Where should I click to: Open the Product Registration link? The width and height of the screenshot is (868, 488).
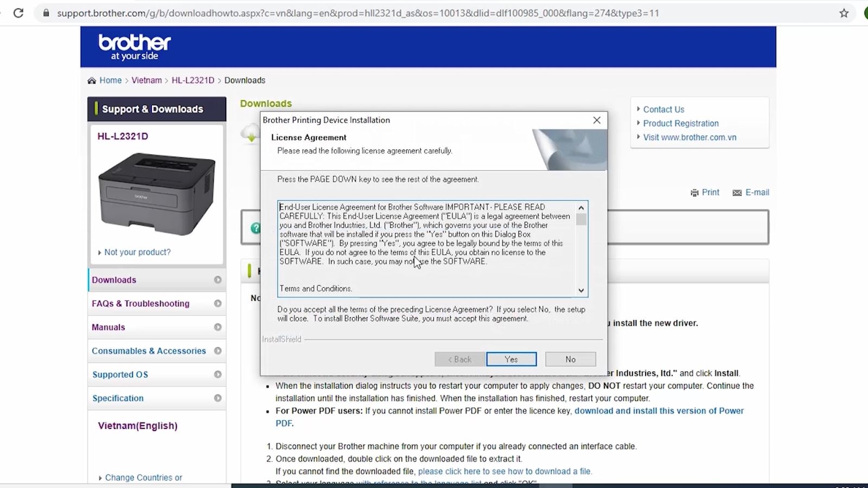(681, 124)
